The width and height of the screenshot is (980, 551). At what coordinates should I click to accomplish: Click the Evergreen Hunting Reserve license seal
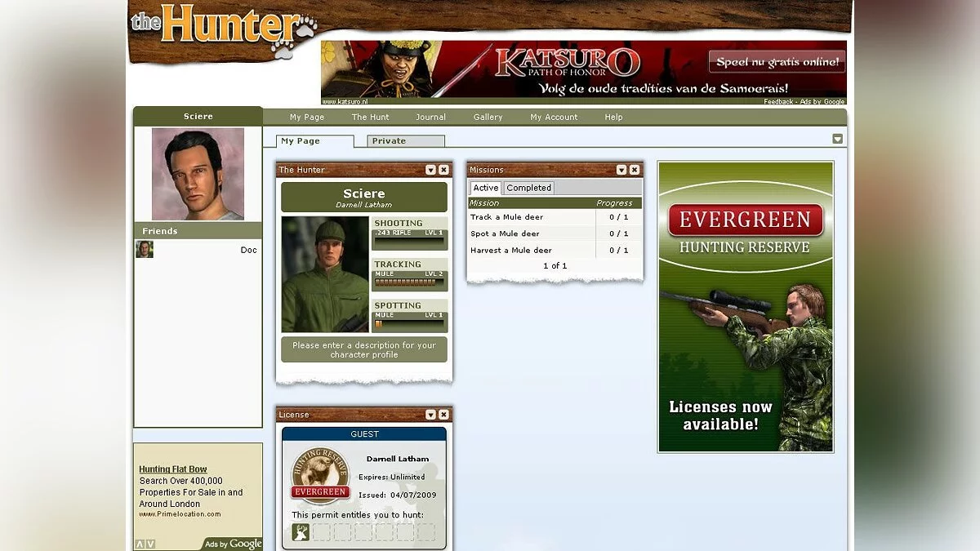click(320, 476)
